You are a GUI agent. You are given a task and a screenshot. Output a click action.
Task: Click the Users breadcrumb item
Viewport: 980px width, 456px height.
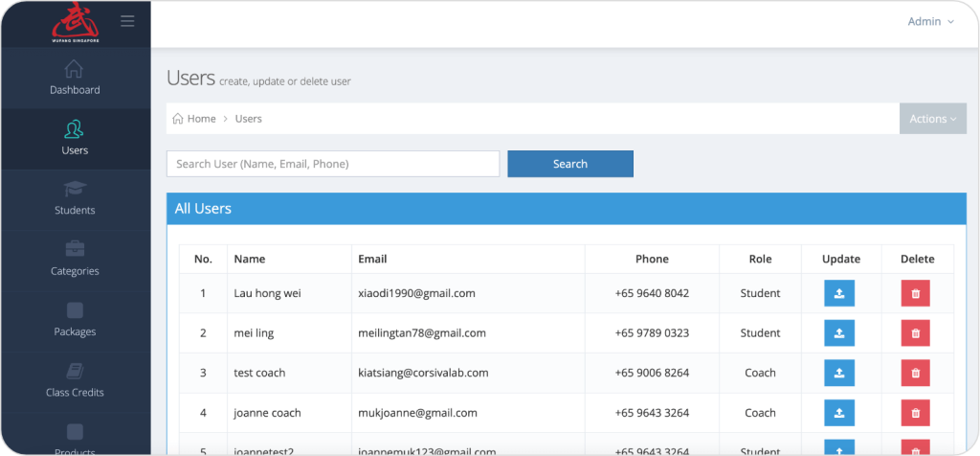pyautogui.click(x=248, y=119)
